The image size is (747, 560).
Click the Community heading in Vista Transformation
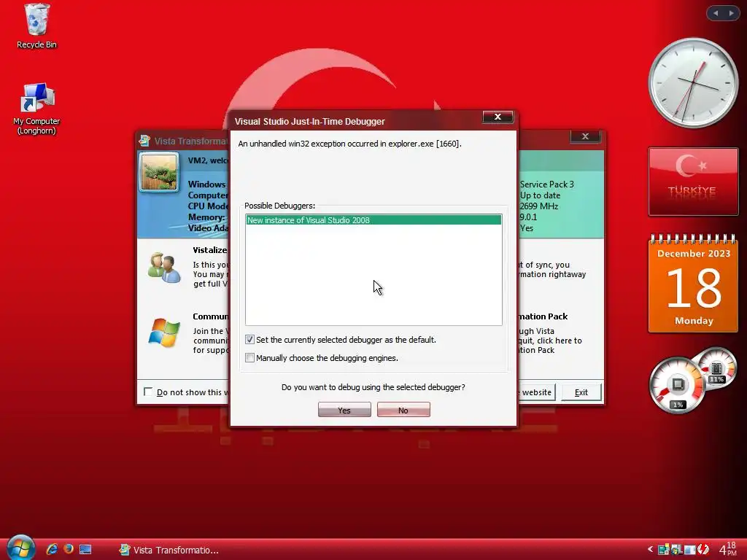coord(211,316)
